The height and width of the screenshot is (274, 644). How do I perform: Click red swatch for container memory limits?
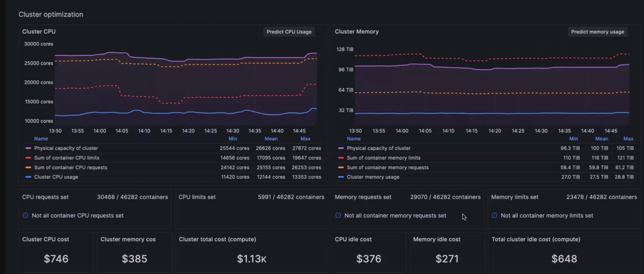(x=341, y=158)
